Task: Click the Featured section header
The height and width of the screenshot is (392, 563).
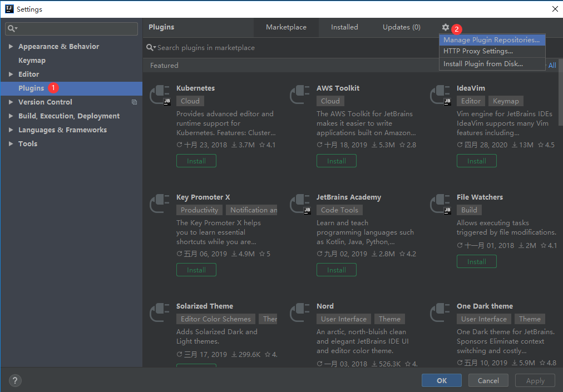Action: (x=164, y=66)
